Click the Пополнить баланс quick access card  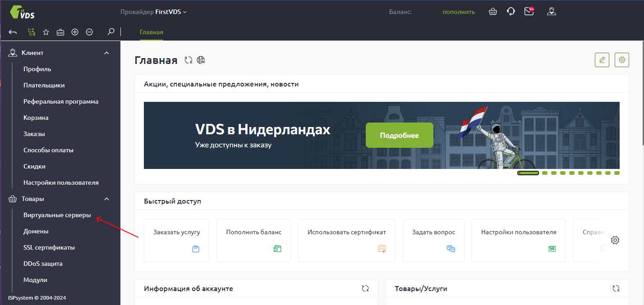point(254,241)
